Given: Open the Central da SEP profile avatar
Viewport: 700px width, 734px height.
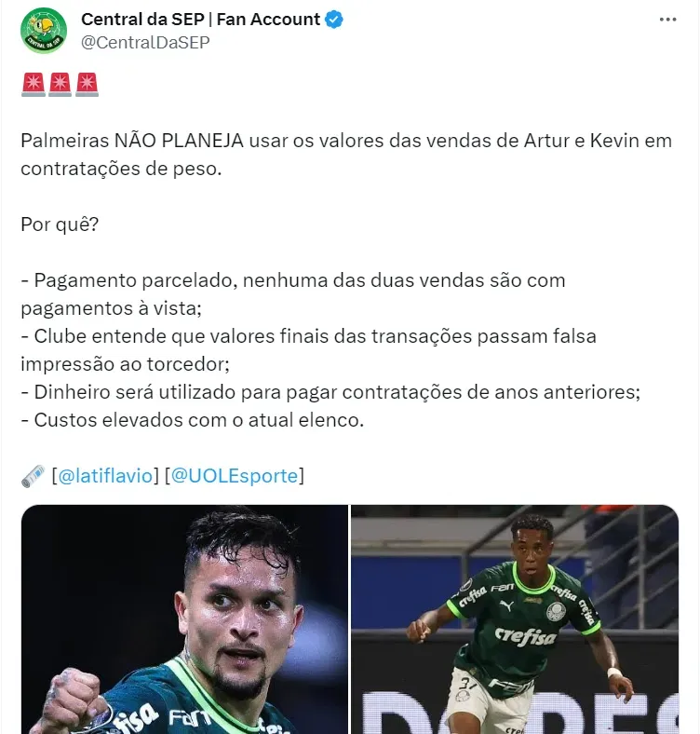Looking at the screenshot, I should [x=44, y=31].
